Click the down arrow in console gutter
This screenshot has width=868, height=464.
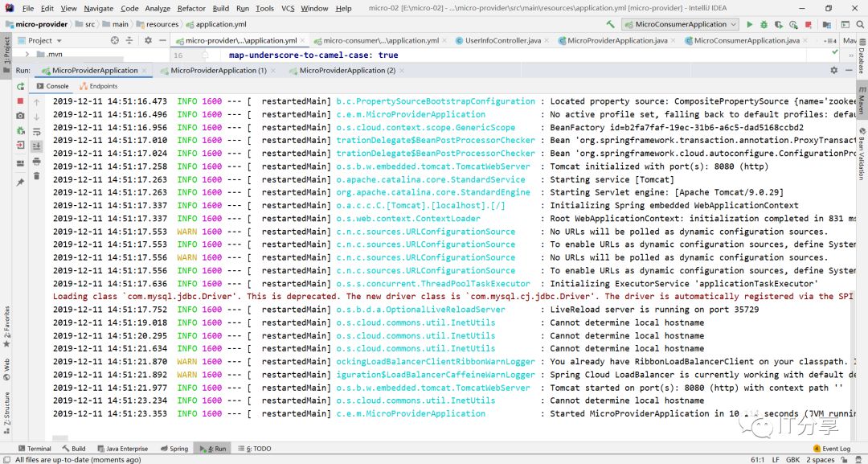36,117
